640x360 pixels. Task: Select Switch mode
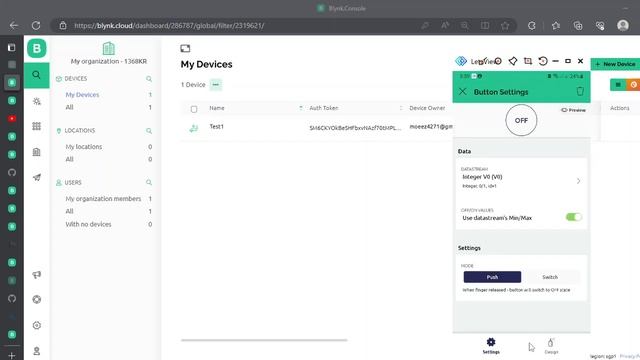point(550,277)
